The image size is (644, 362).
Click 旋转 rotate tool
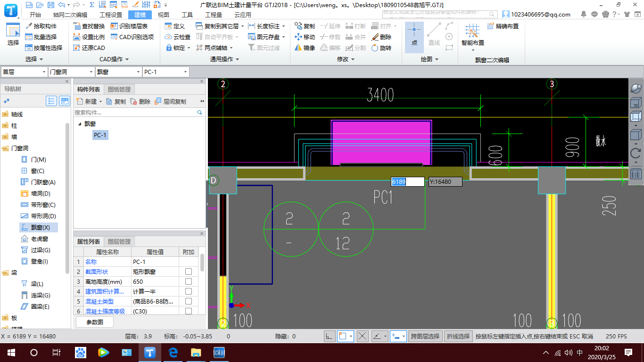[x=381, y=48]
